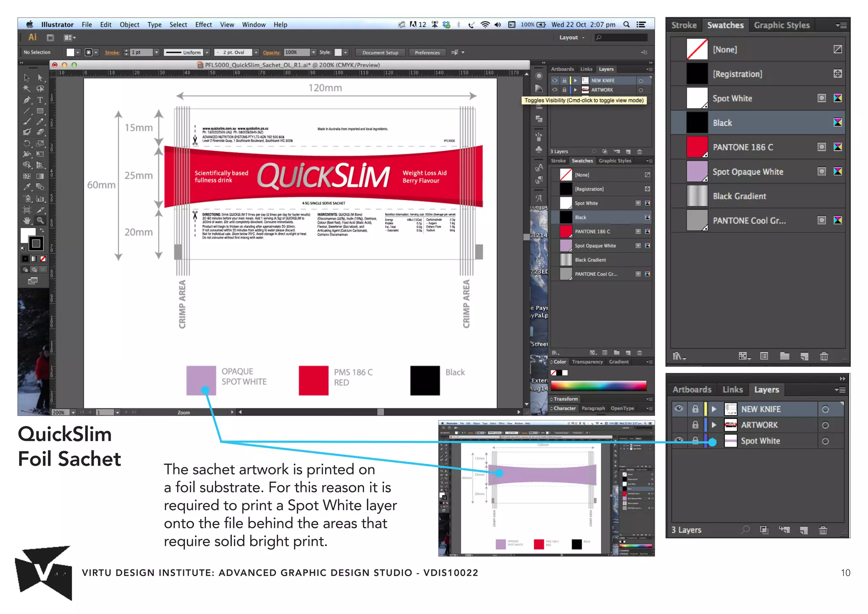This screenshot has width=868, height=614.
Task: Switch to the Transparency tab
Action: tap(587, 362)
